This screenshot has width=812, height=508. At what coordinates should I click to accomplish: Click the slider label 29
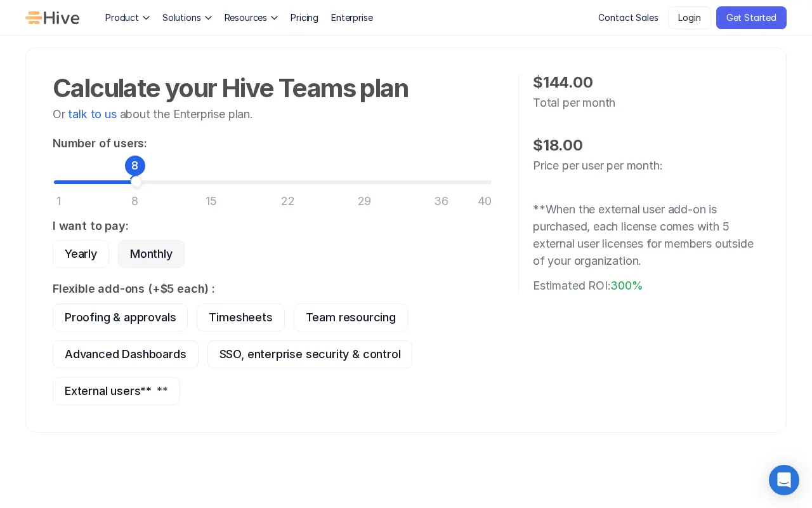coord(364,201)
